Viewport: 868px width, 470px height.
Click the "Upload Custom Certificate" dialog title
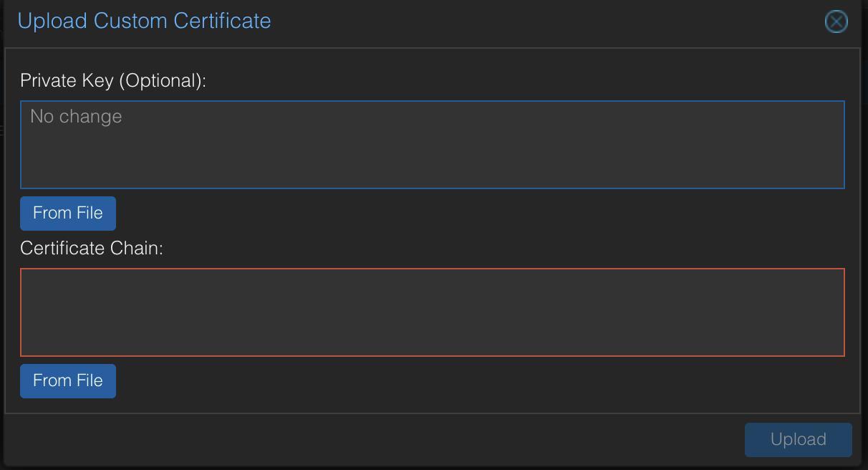pyautogui.click(x=144, y=21)
